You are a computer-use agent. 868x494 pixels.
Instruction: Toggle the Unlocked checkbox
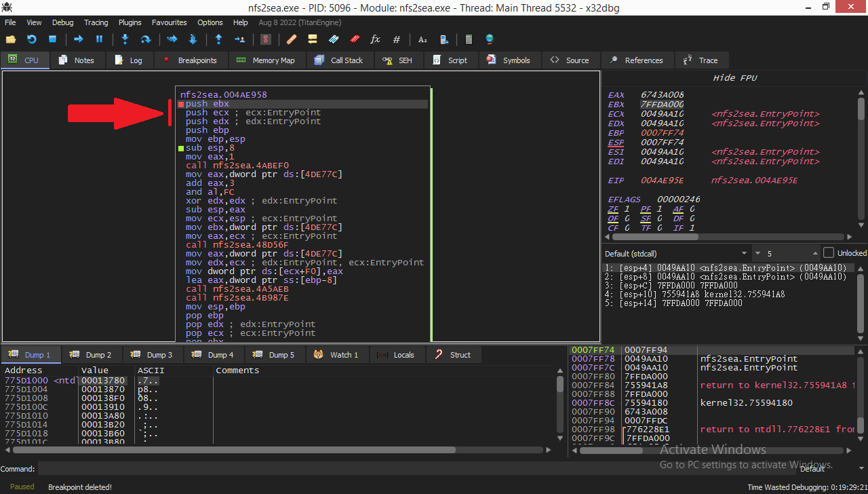(x=829, y=252)
